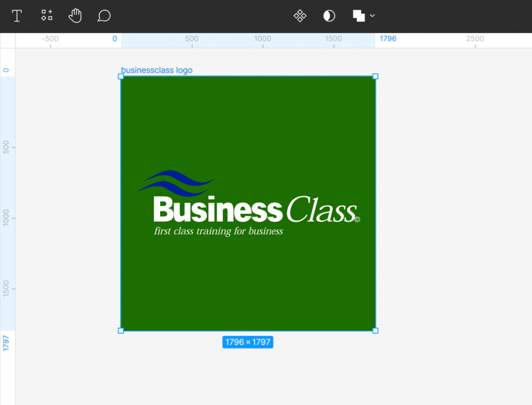Screen dimensions: 532x405
Task: Click the 1796 × 1797 dimensions badge
Action: [x=248, y=342]
